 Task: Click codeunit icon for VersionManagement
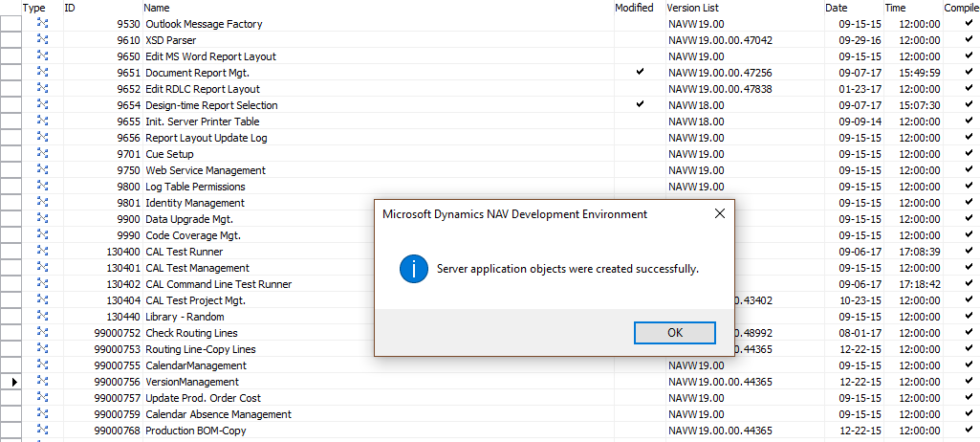point(42,382)
